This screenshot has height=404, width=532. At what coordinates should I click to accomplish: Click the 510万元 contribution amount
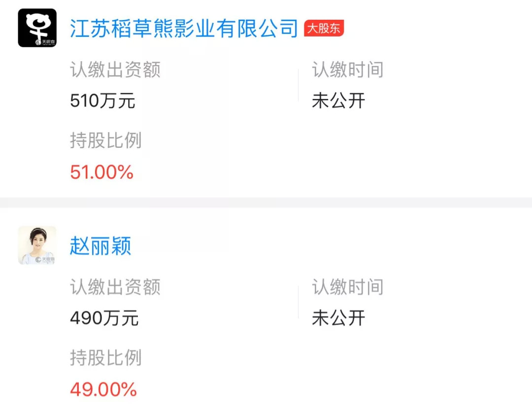(102, 101)
